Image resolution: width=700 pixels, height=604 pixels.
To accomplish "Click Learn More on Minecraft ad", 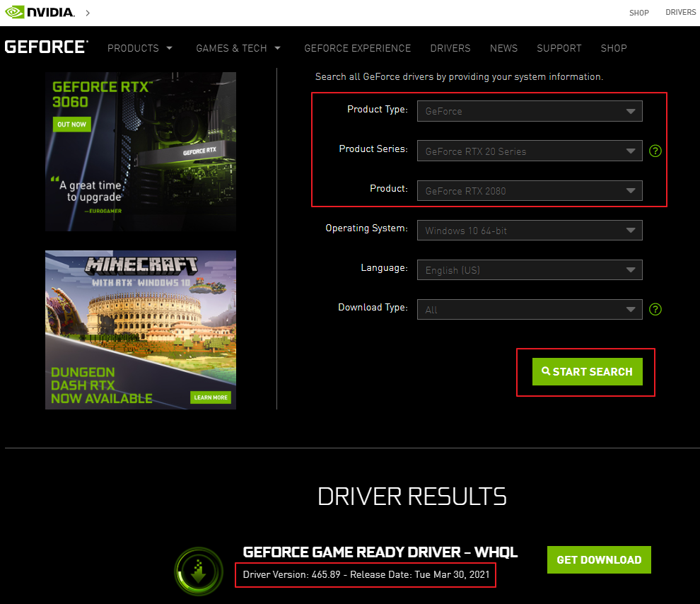I will 211,397.
